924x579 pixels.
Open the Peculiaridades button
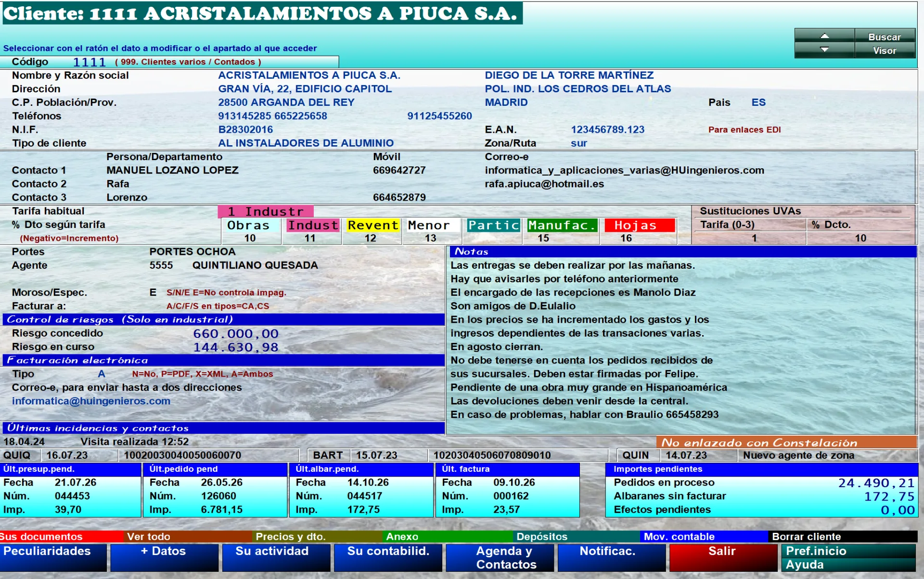53,557
